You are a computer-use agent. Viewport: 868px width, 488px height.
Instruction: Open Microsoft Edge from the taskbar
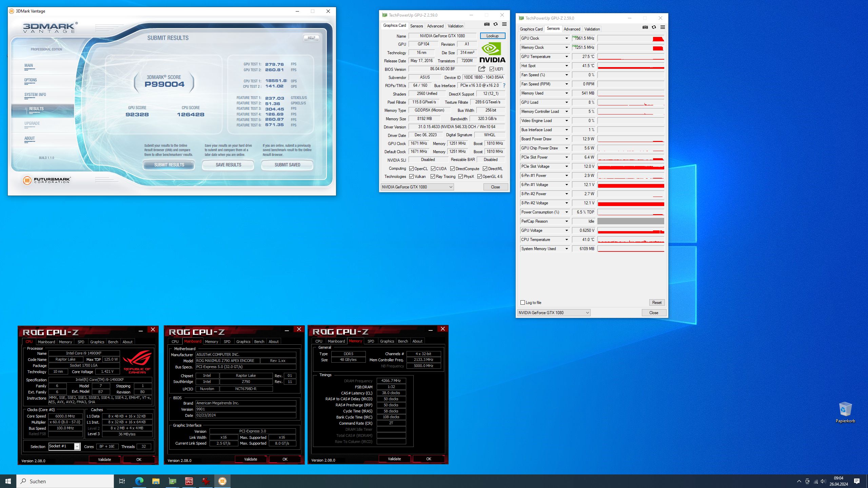pos(139,481)
